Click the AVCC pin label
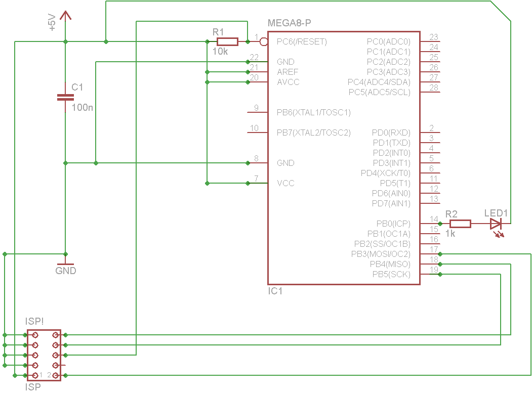 288,82
